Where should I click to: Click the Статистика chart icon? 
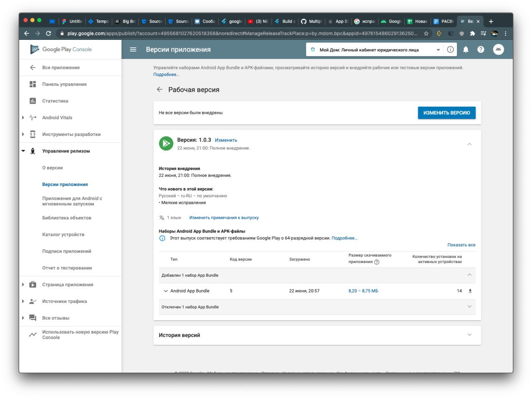[33, 101]
